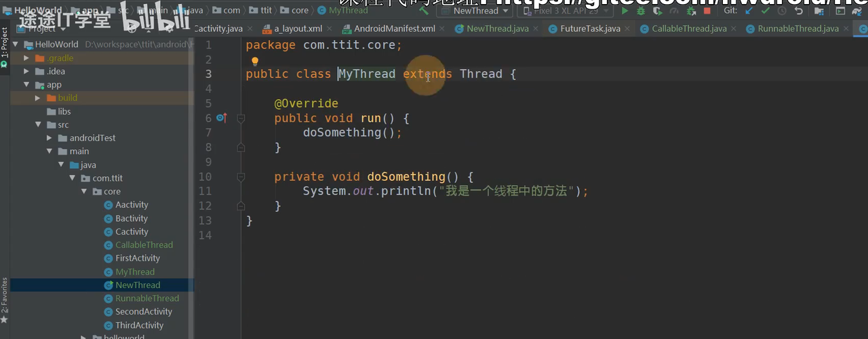
Task: Fold the doSomething() method on line 10
Action: pos(240,177)
